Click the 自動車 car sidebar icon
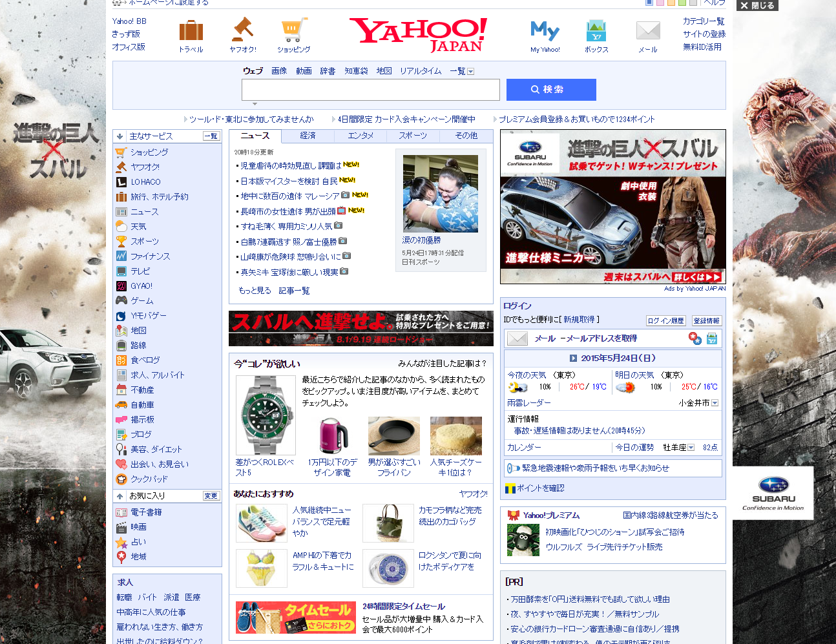 pos(121,405)
